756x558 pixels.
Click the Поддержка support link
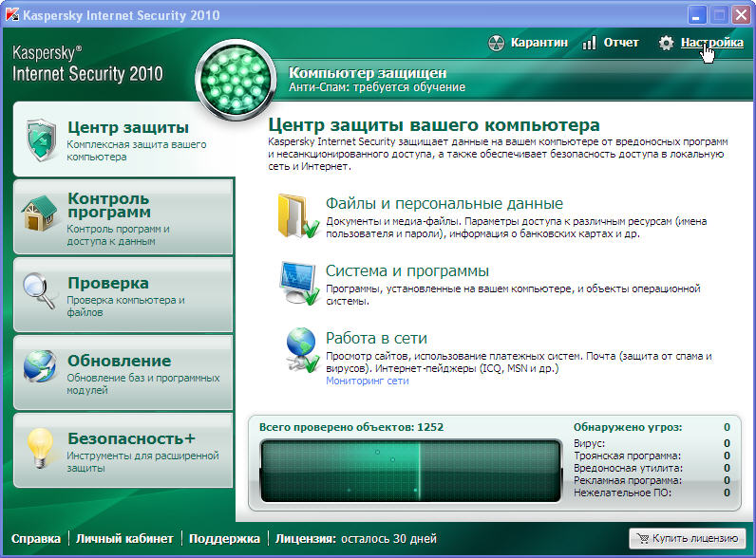[x=224, y=538]
